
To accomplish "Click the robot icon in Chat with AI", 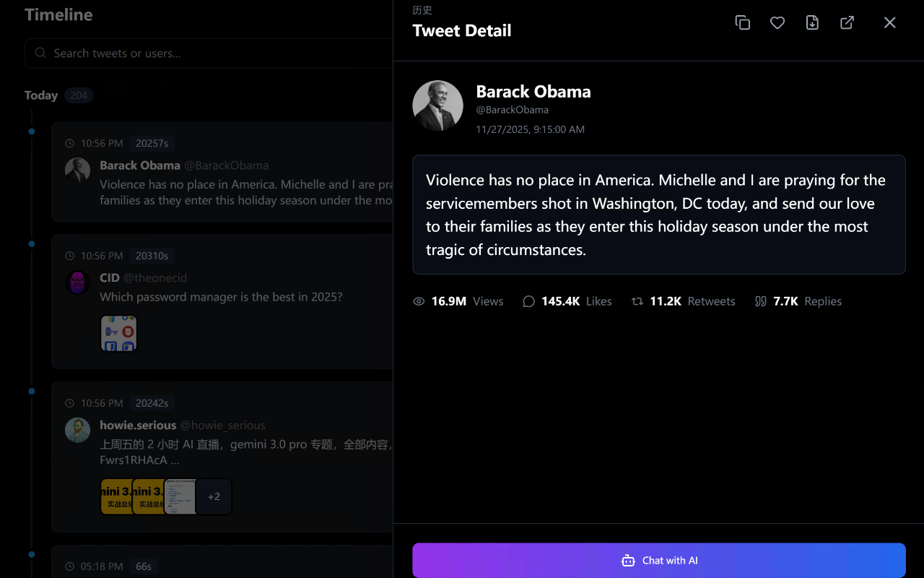I will [x=628, y=561].
